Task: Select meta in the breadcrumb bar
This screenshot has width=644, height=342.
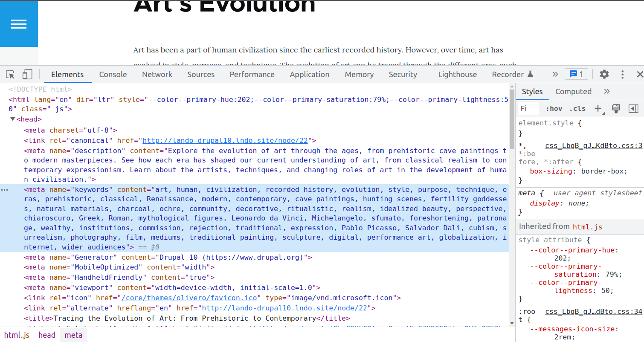Action: (73, 335)
